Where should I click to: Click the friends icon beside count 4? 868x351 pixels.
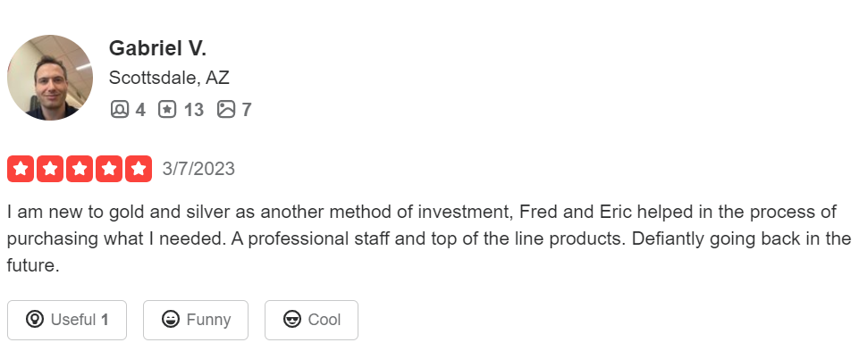[x=120, y=110]
